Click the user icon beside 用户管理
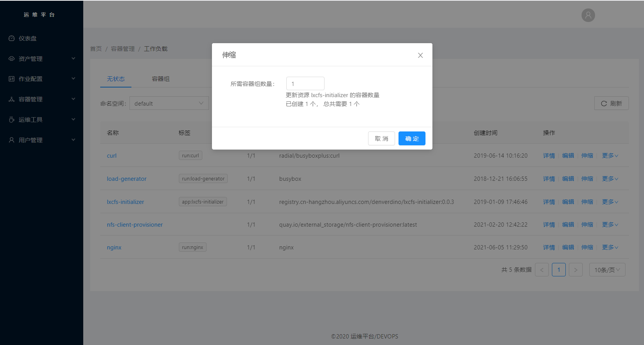 [x=12, y=140]
